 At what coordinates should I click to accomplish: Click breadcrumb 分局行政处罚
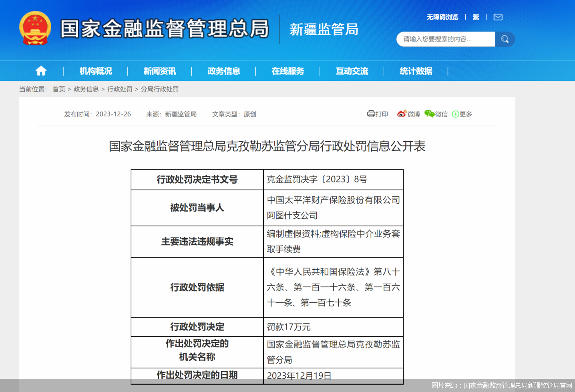[160, 89]
